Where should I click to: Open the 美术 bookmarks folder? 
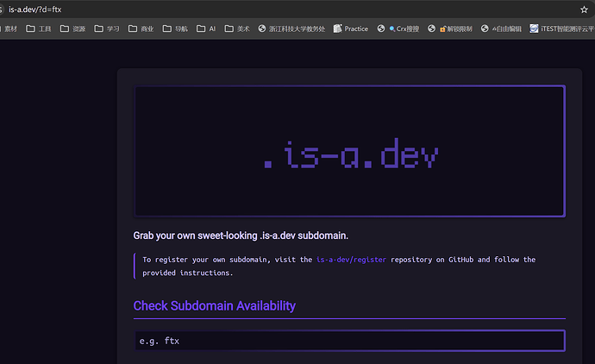tap(237, 28)
